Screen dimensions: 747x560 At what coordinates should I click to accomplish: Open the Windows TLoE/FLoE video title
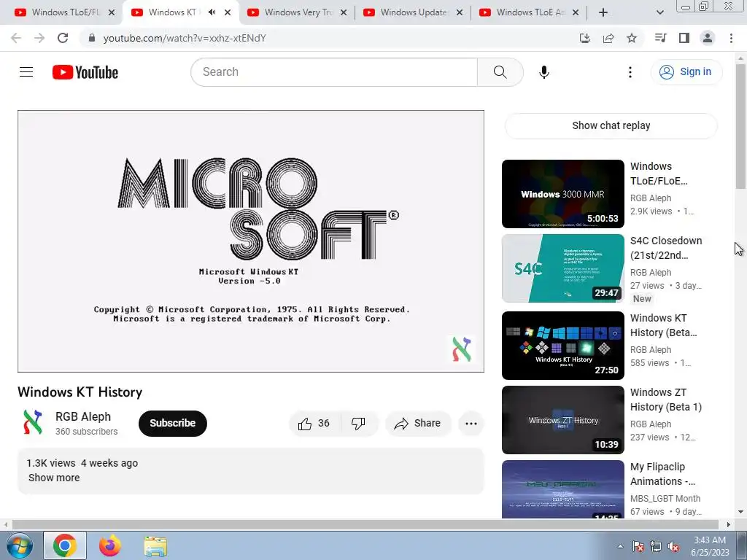[659, 174]
